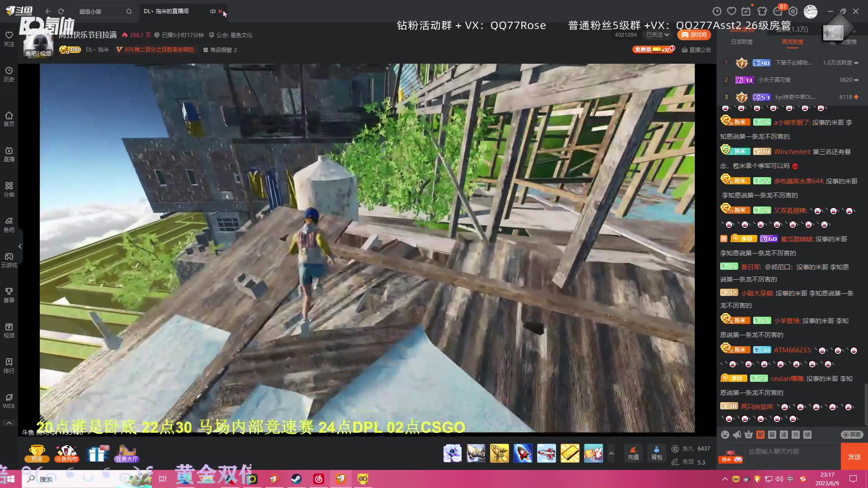The image size is (868, 488).
Task: Toggle the 梗 meme chat option
Action: pos(807,435)
